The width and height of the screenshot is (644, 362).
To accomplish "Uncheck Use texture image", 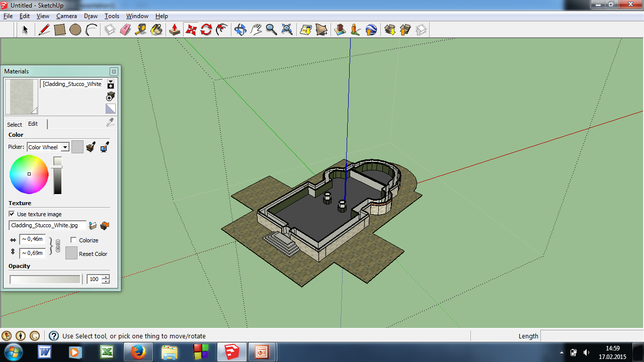I will tap(12, 214).
